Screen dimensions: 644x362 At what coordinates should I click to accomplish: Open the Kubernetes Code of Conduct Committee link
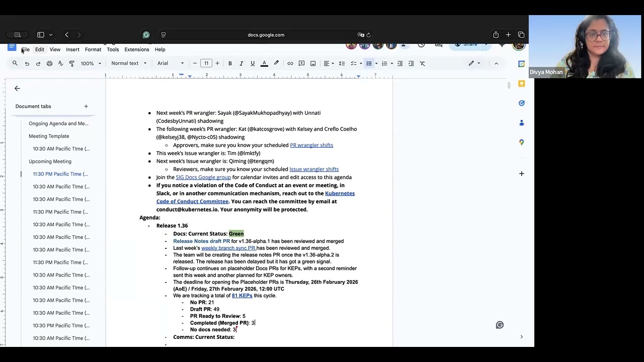[256, 198]
